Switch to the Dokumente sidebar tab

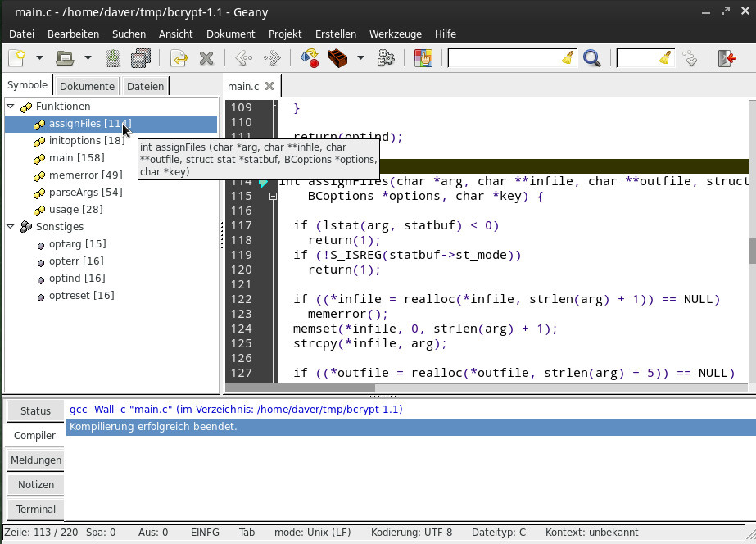pos(87,86)
